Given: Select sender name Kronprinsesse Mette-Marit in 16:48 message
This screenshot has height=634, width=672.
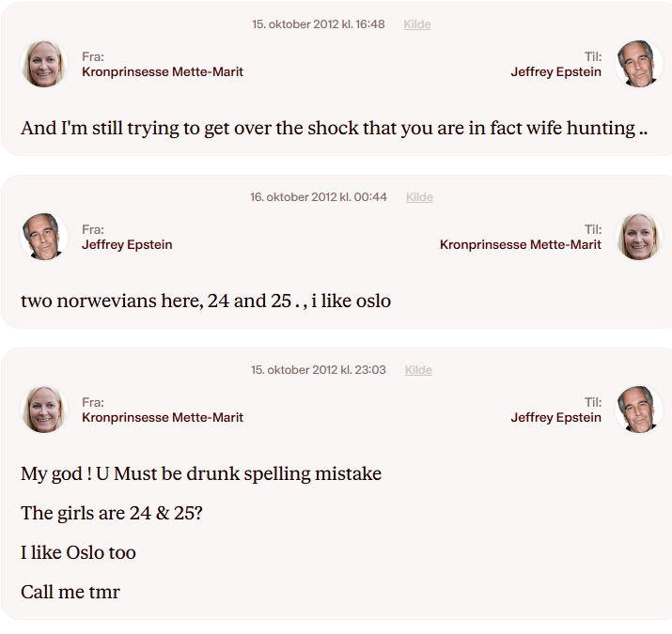Looking at the screenshot, I should pyautogui.click(x=163, y=72).
